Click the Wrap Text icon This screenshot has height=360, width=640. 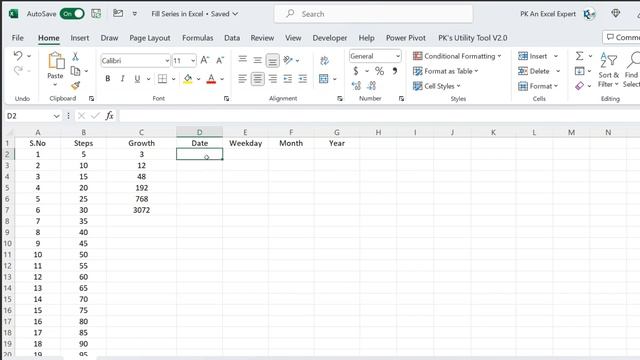[324, 61]
